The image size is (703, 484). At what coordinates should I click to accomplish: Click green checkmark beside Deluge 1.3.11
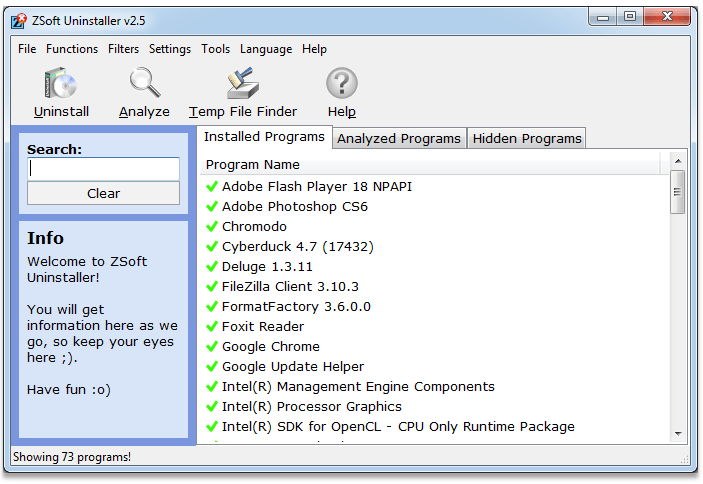[x=212, y=267]
